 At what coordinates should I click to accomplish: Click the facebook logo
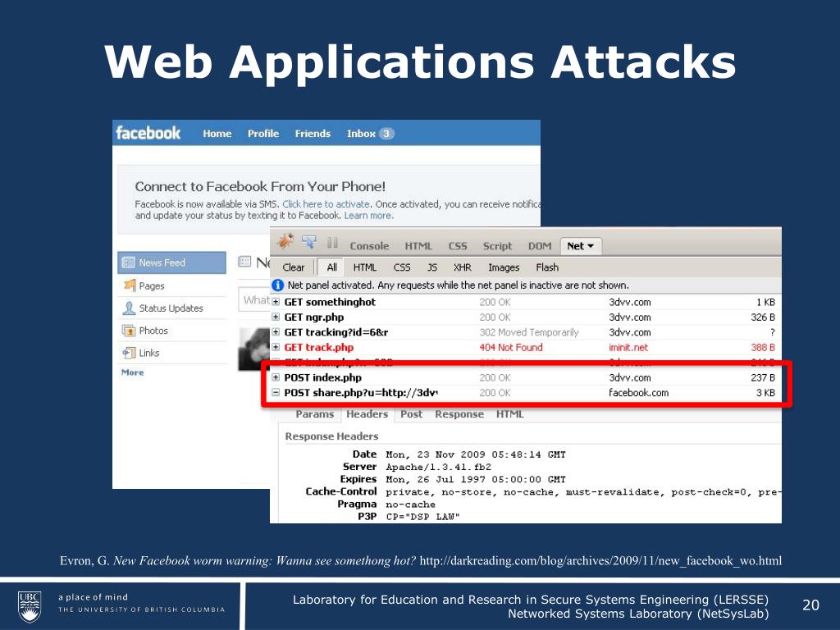[148, 133]
